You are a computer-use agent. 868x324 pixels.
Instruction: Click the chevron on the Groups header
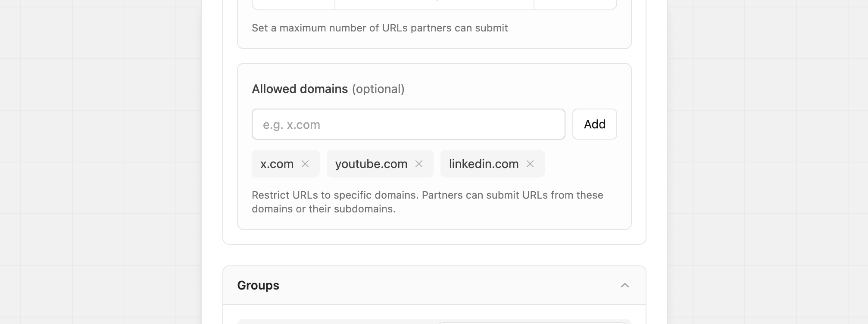pos(624,285)
